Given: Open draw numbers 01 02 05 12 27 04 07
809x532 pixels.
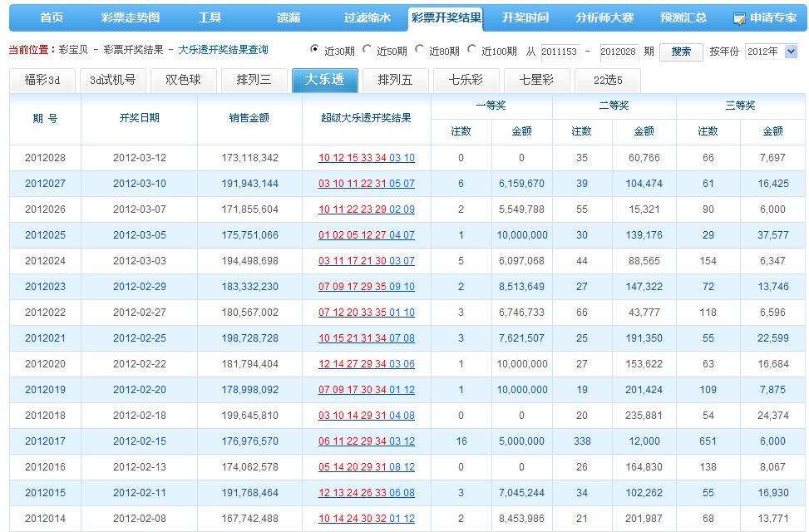Looking at the screenshot, I should (366, 235).
